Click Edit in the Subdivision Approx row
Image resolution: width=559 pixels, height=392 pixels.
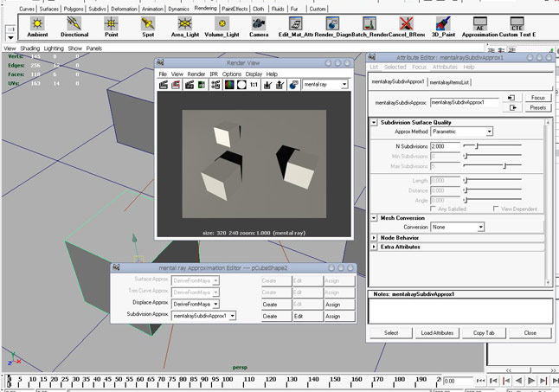click(x=308, y=316)
